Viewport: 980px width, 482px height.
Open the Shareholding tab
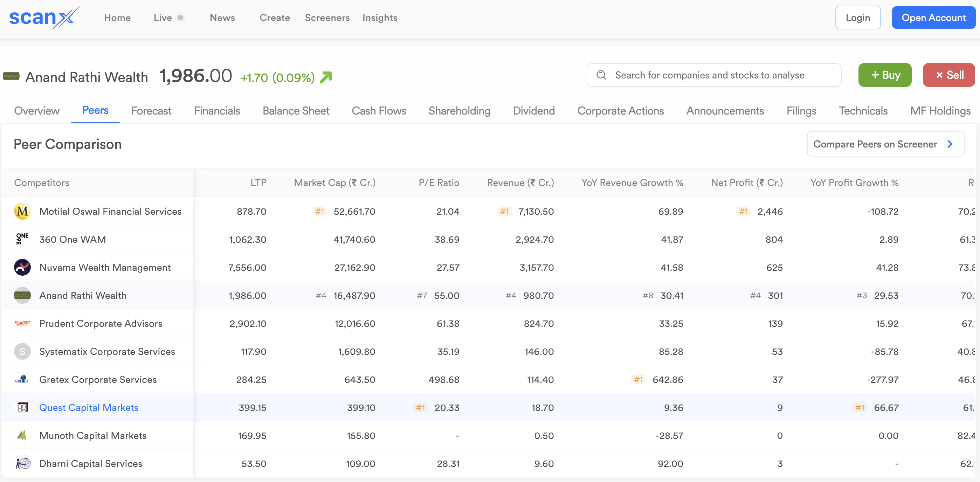pyautogui.click(x=459, y=111)
